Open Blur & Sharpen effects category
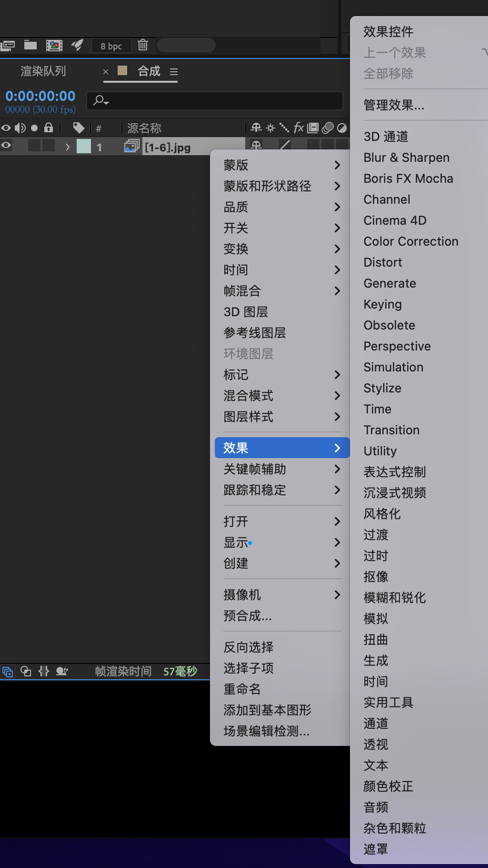488x868 pixels. (x=420, y=157)
